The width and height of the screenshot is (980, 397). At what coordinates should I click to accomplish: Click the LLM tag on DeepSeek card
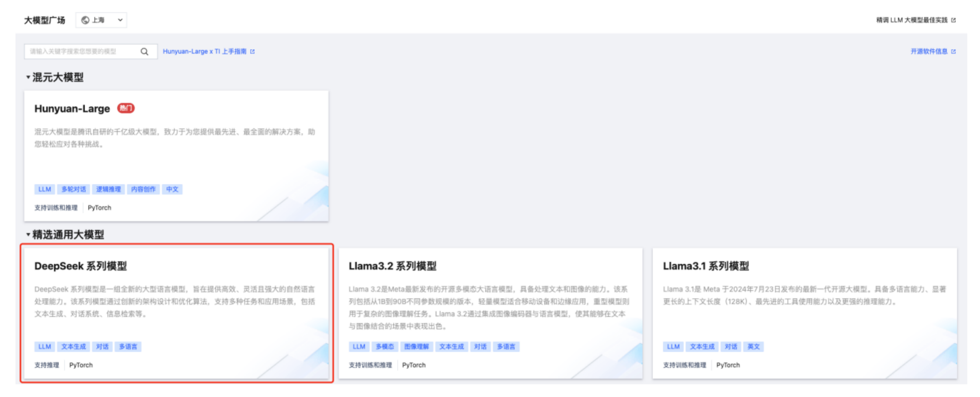click(44, 346)
